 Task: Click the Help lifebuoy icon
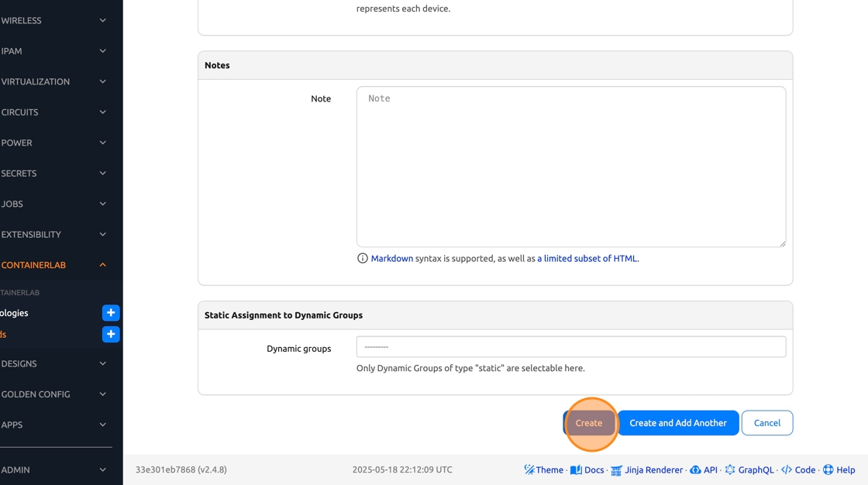point(828,470)
